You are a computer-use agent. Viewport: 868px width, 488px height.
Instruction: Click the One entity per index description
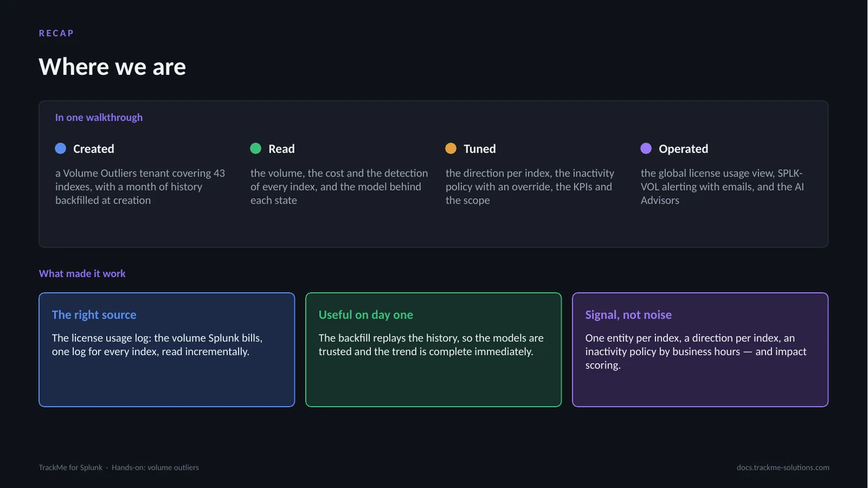pos(696,351)
